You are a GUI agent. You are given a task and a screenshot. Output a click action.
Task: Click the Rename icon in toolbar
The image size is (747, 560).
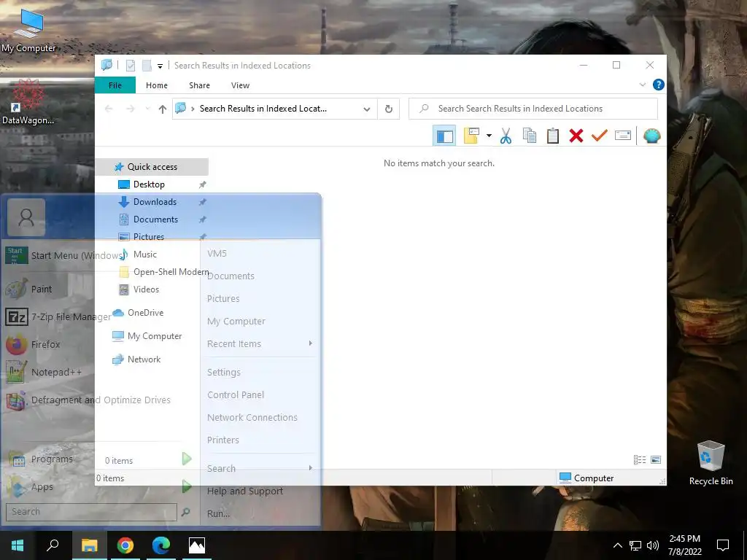pyautogui.click(x=623, y=136)
